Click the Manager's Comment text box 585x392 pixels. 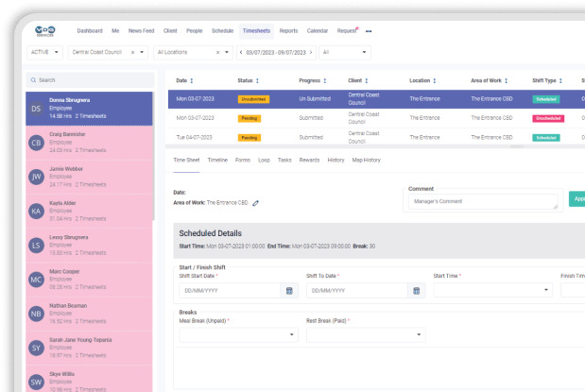point(483,201)
